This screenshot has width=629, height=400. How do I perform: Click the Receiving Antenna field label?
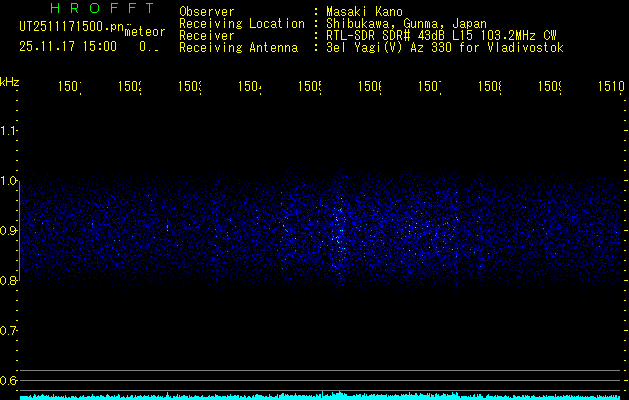(x=238, y=47)
